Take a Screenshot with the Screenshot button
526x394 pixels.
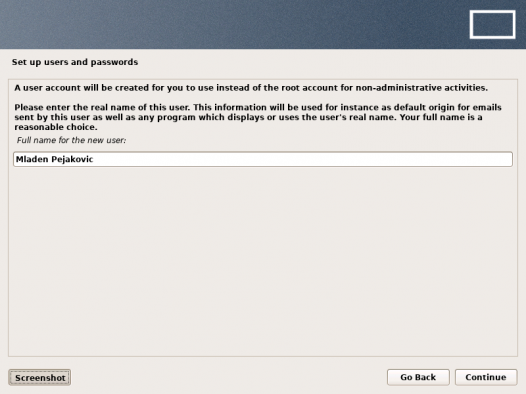click(x=40, y=378)
